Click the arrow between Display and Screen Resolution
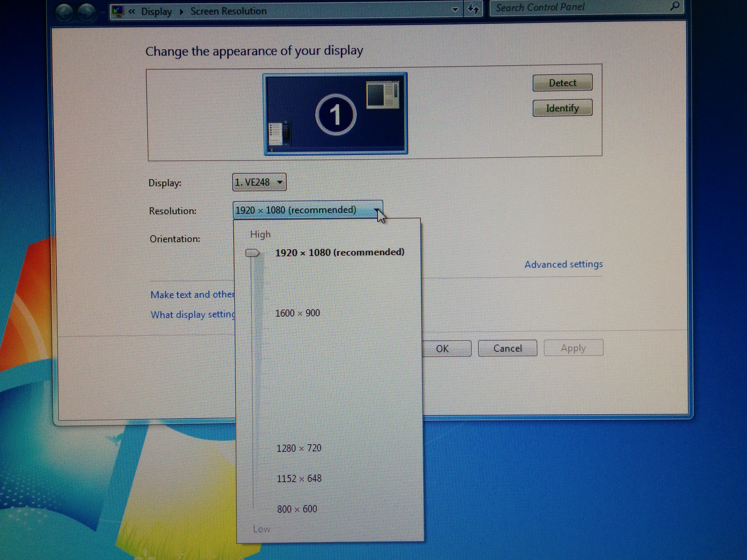The image size is (747, 560). click(x=182, y=12)
